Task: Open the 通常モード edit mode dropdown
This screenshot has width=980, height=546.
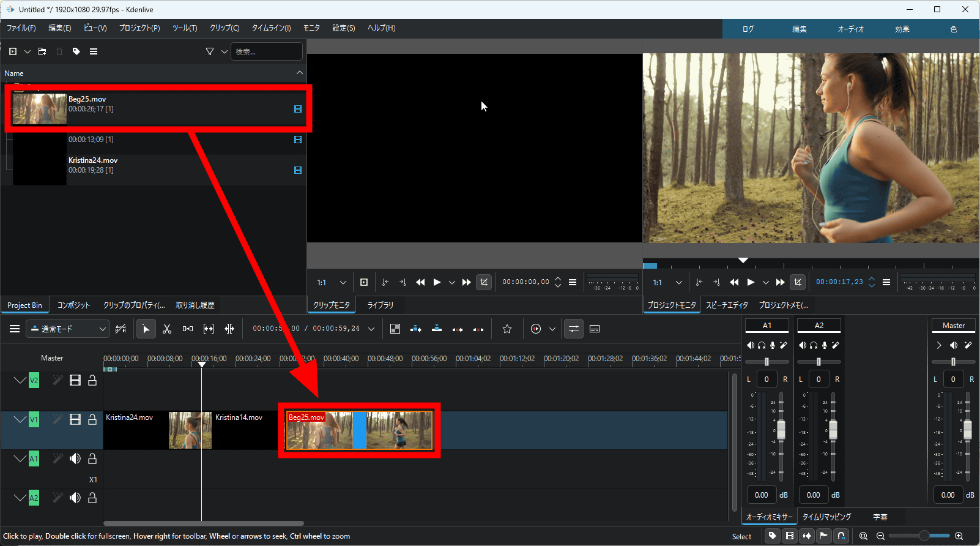Action: (67, 329)
